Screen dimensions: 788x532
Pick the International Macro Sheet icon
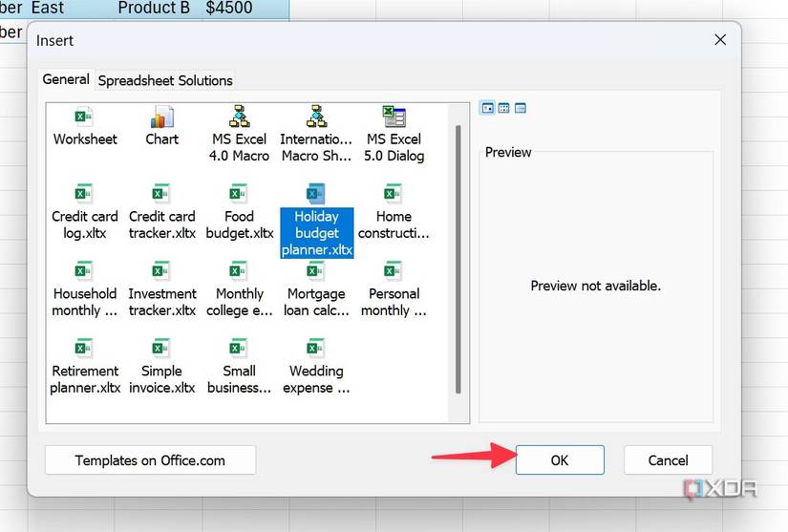click(316, 116)
